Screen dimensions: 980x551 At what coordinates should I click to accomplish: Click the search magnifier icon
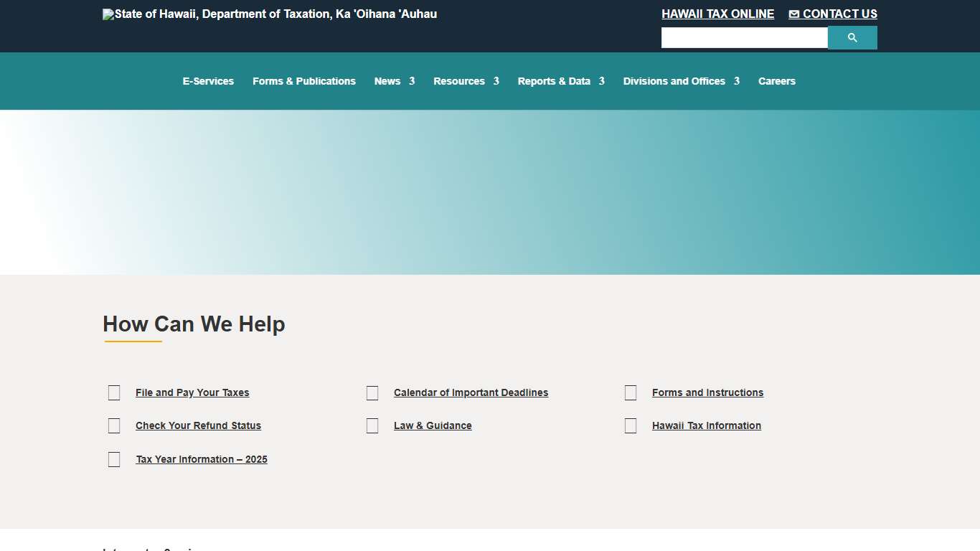(x=852, y=37)
